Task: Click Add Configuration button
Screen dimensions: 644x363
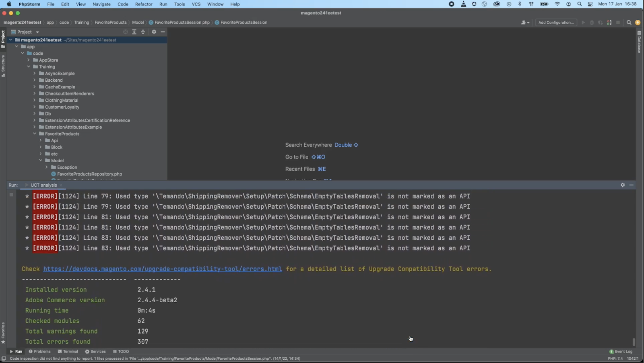Action: tap(556, 23)
